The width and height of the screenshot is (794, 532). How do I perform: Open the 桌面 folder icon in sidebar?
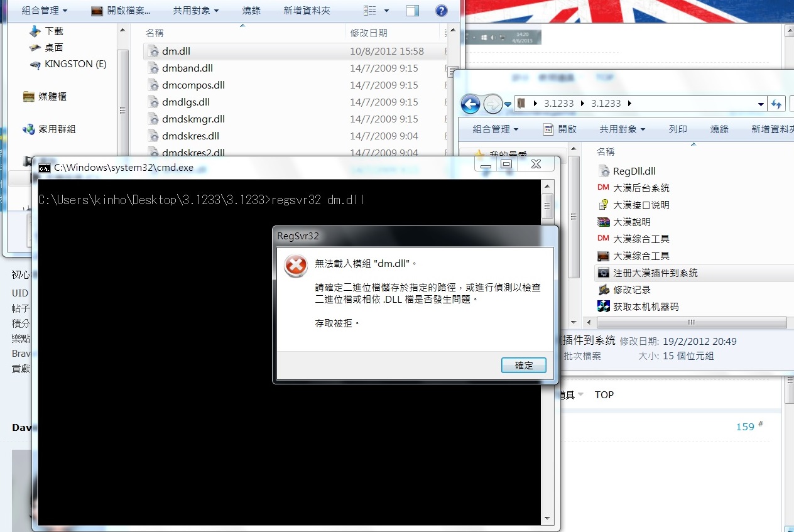coord(35,48)
